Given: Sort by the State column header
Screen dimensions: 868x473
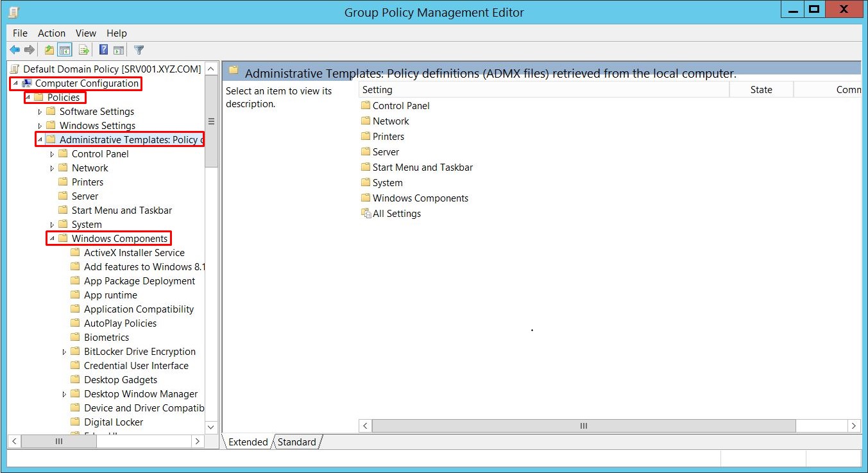Looking at the screenshot, I should point(762,90).
